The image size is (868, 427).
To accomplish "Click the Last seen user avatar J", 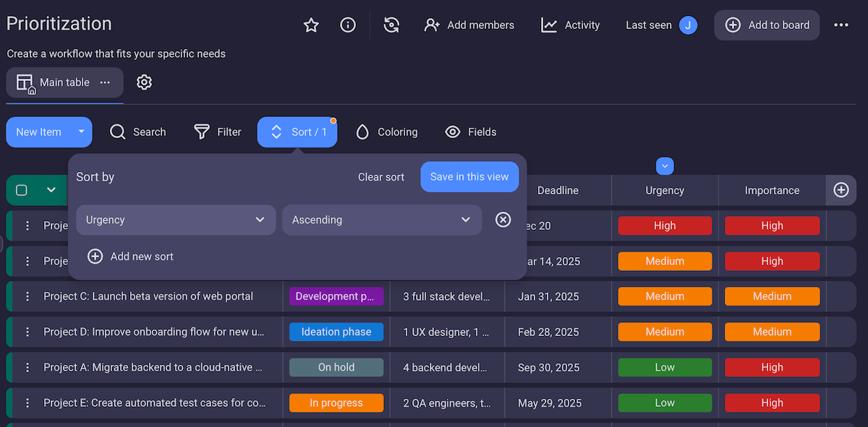I will pos(688,25).
